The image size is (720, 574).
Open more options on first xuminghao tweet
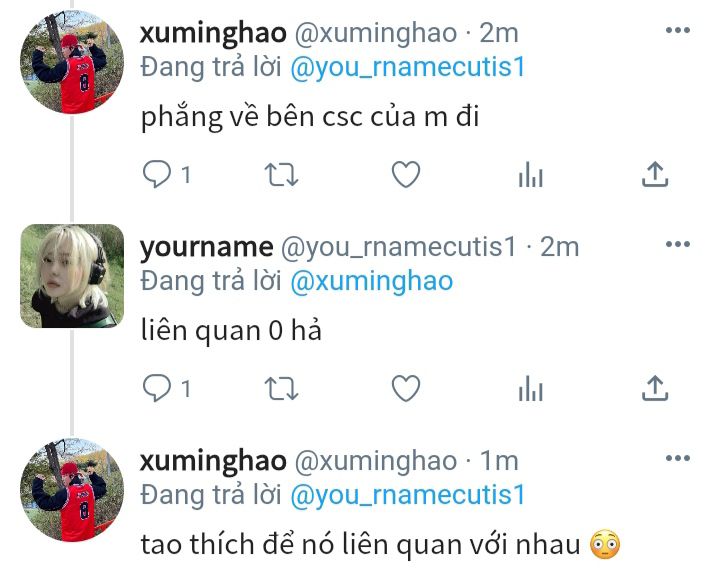point(678,30)
